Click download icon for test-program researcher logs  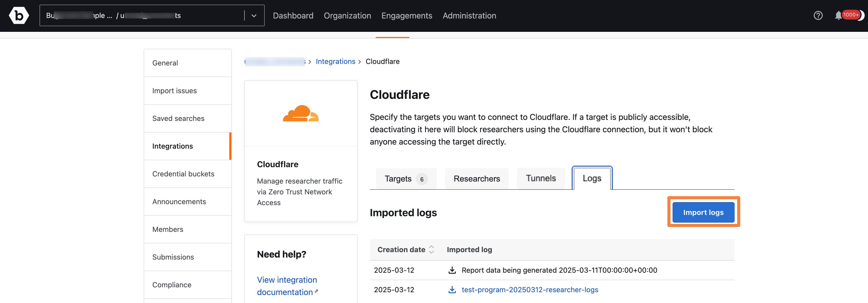[452, 289]
